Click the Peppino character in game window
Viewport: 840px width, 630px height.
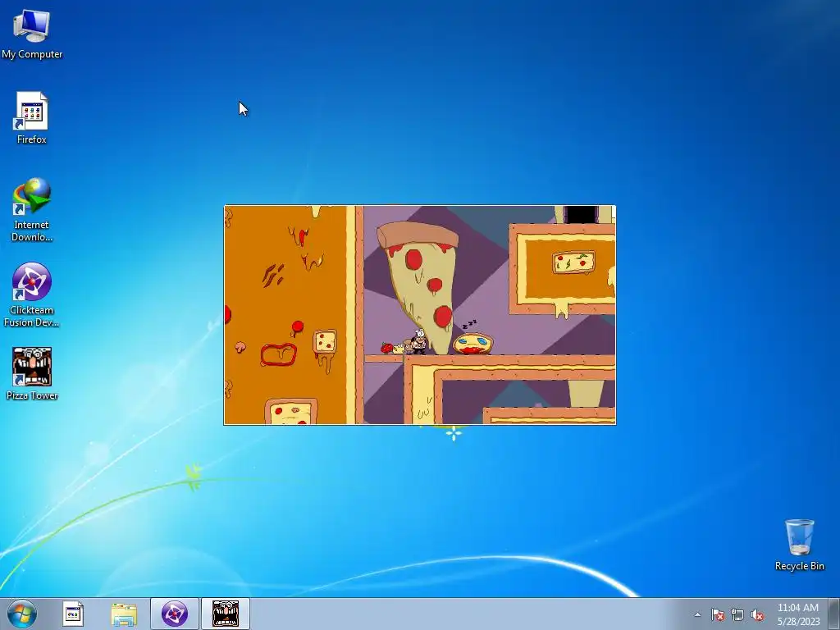418,342
